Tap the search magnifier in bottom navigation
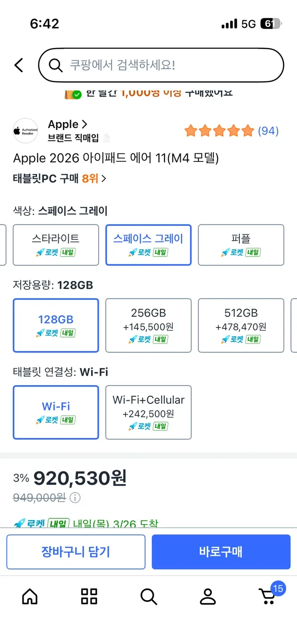297x644 pixels. click(148, 596)
